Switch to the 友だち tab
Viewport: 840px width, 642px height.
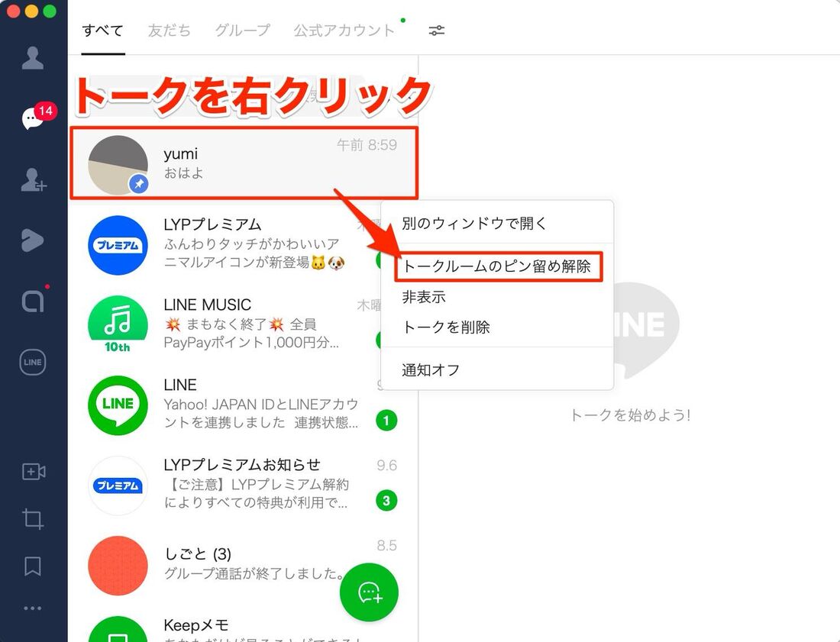169,31
